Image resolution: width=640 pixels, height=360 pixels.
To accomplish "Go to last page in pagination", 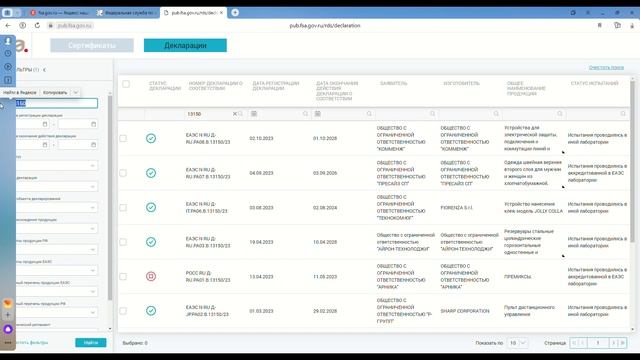I will pyautogui.click(x=622, y=343).
